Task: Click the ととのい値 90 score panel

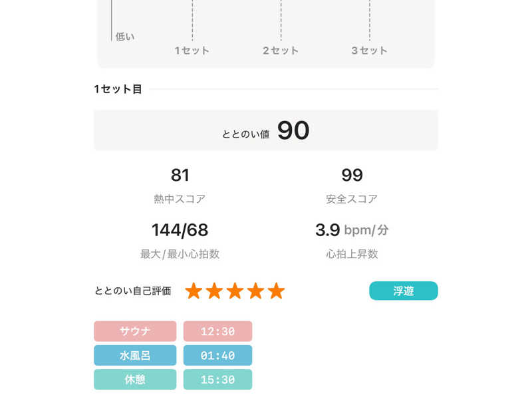Action: click(266, 130)
